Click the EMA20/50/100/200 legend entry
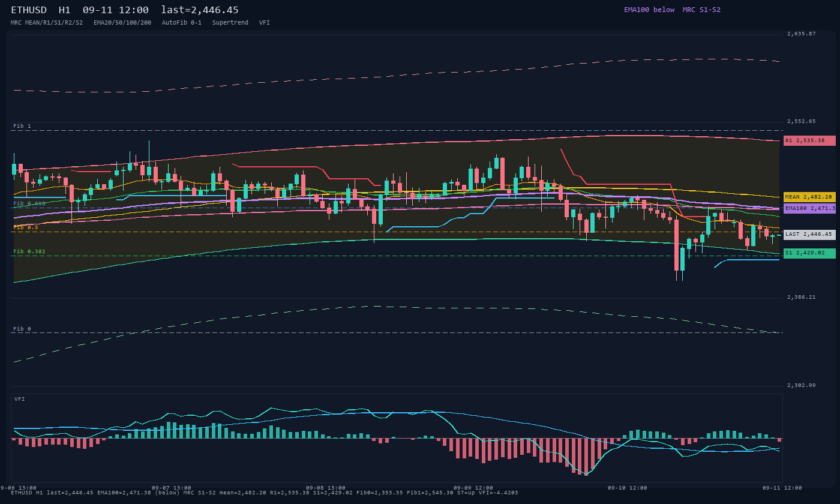 coord(122,22)
